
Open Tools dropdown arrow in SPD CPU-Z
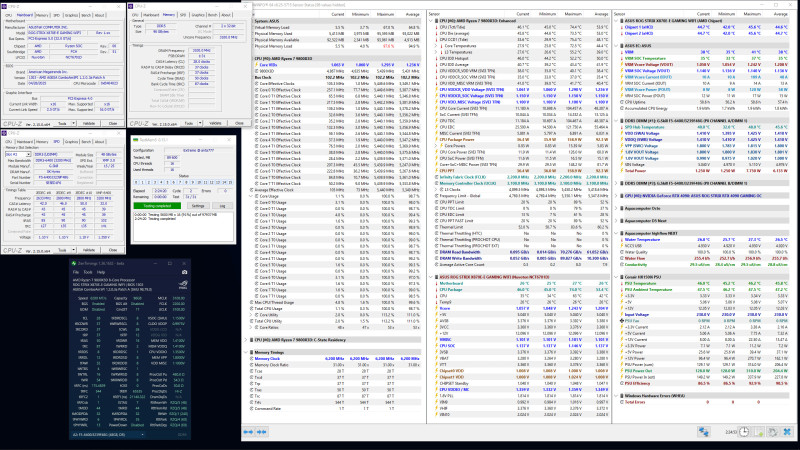73,250
